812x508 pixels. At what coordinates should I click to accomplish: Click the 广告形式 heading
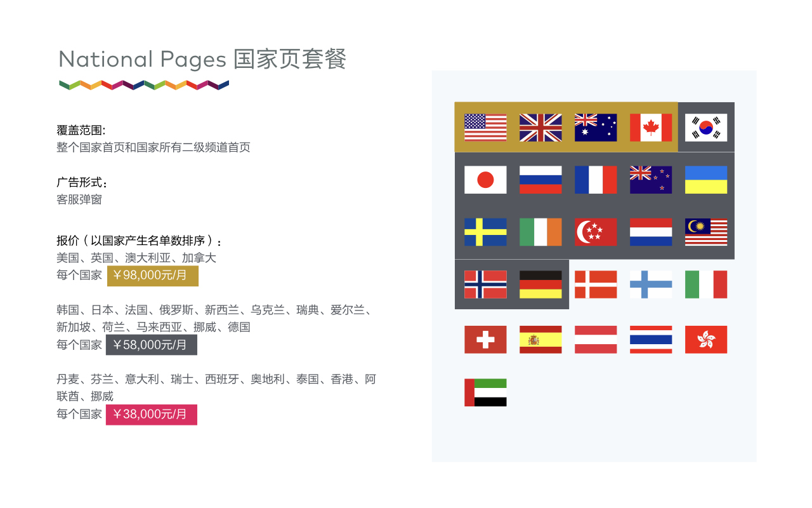82,183
